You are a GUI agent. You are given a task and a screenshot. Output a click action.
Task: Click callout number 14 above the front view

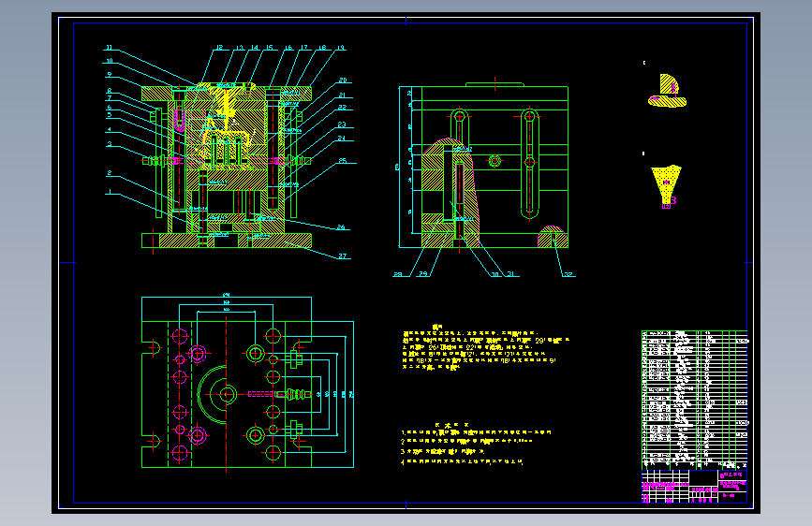click(254, 48)
